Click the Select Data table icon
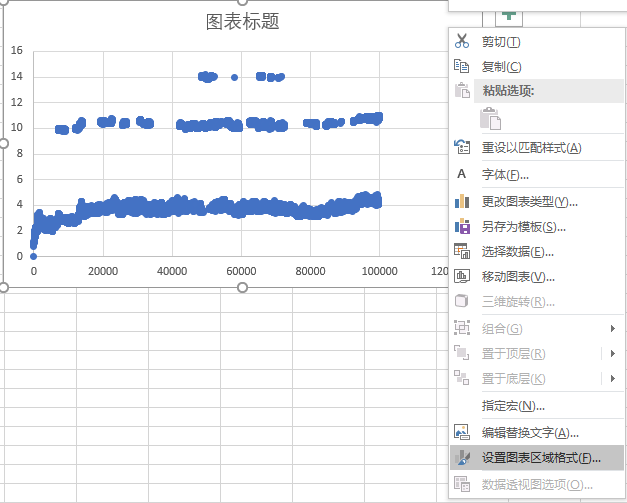This screenshot has width=627, height=503. [x=462, y=251]
